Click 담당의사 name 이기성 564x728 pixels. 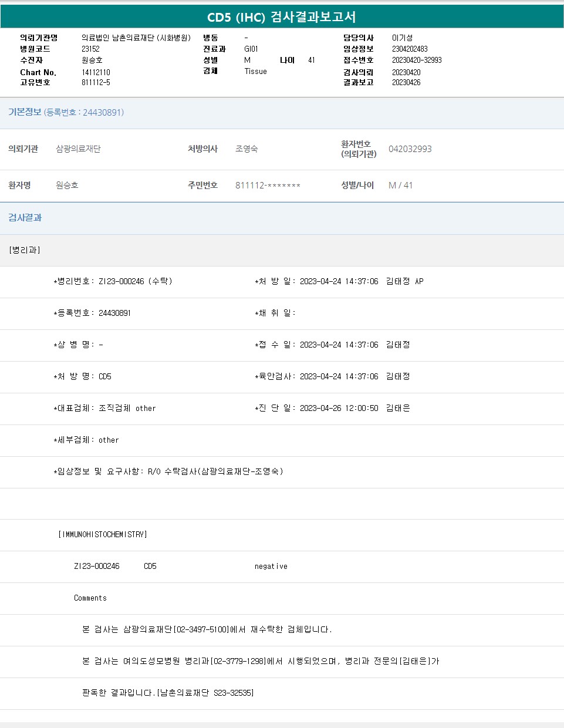pos(402,38)
